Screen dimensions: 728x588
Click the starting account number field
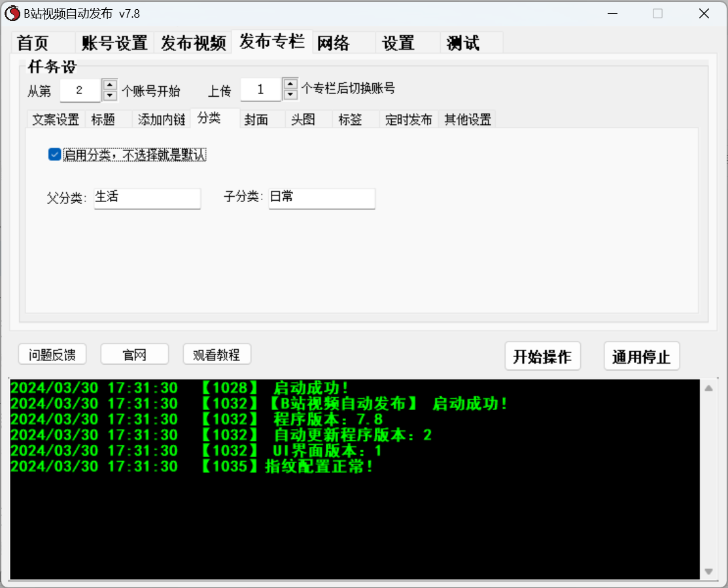80,90
